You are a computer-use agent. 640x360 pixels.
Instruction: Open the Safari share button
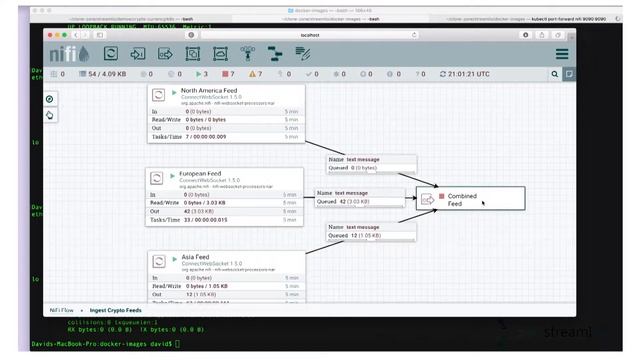point(542,35)
